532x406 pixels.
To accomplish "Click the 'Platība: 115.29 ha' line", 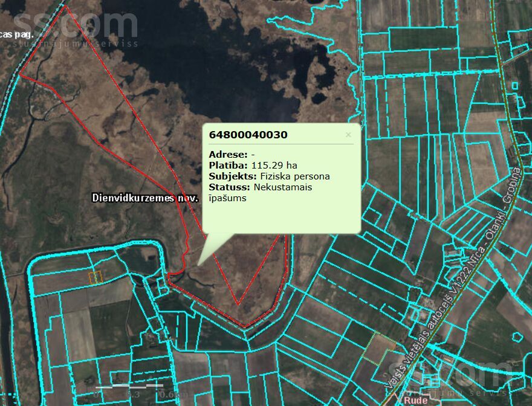I will pos(253,165).
